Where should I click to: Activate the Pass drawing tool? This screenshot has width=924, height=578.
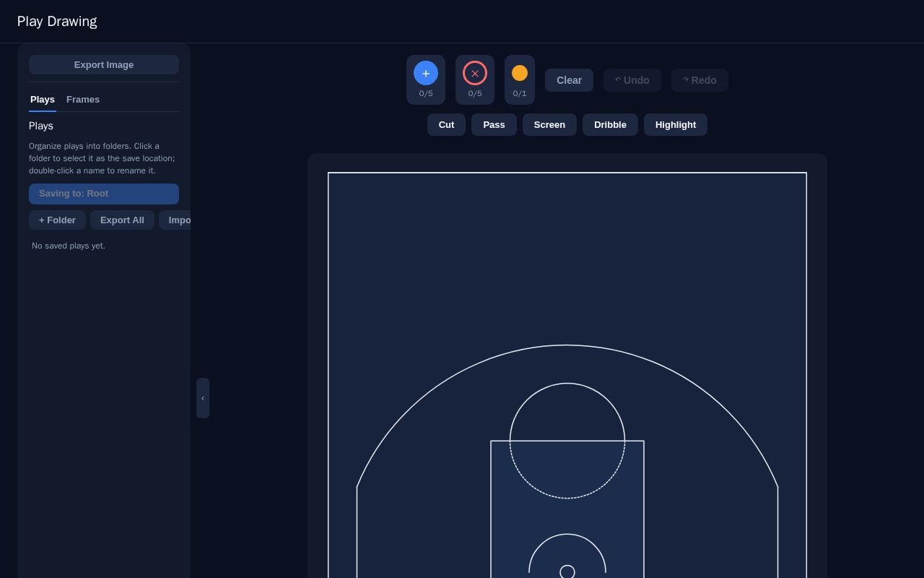(x=494, y=124)
